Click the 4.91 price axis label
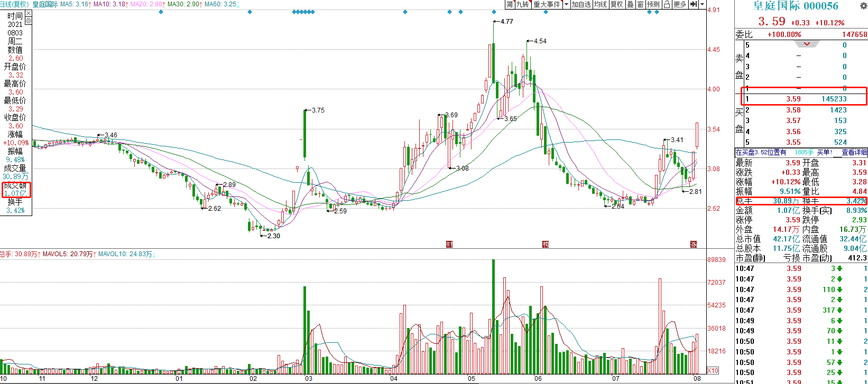The image size is (868, 384). click(714, 10)
